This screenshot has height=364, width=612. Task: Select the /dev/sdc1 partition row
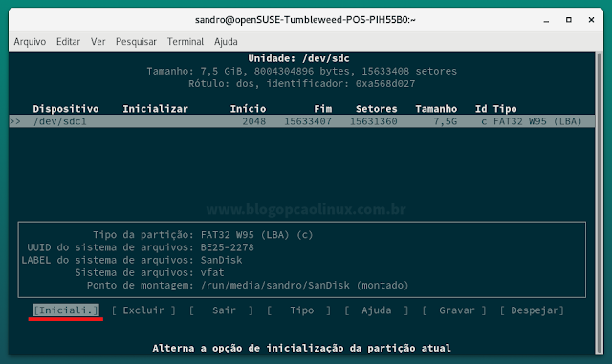[302, 121]
